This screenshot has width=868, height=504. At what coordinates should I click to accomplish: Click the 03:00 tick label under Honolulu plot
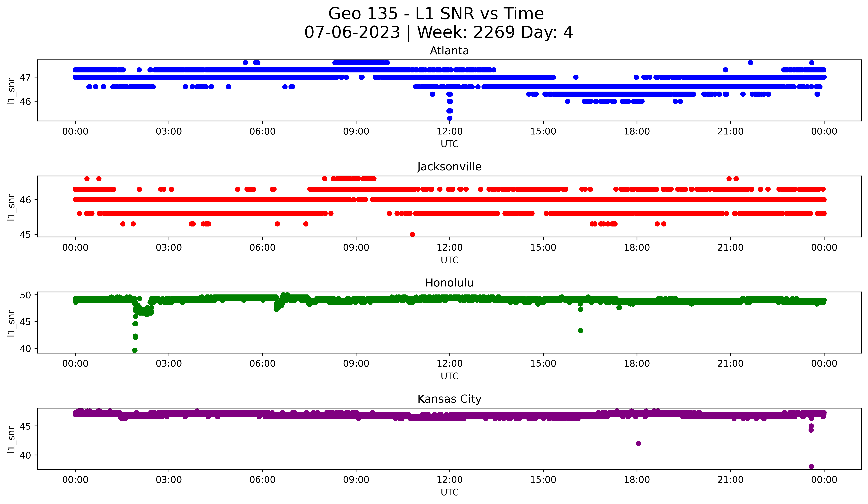(168, 364)
